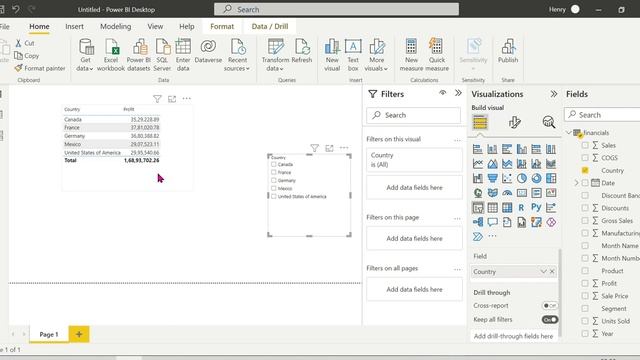Select the R script visual

(522, 208)
